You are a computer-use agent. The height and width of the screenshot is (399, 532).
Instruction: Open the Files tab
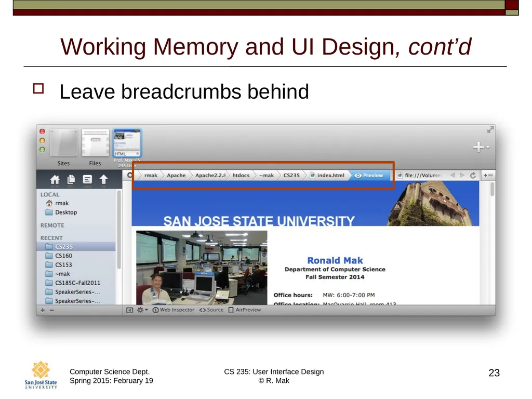click(x=96, y=148)
